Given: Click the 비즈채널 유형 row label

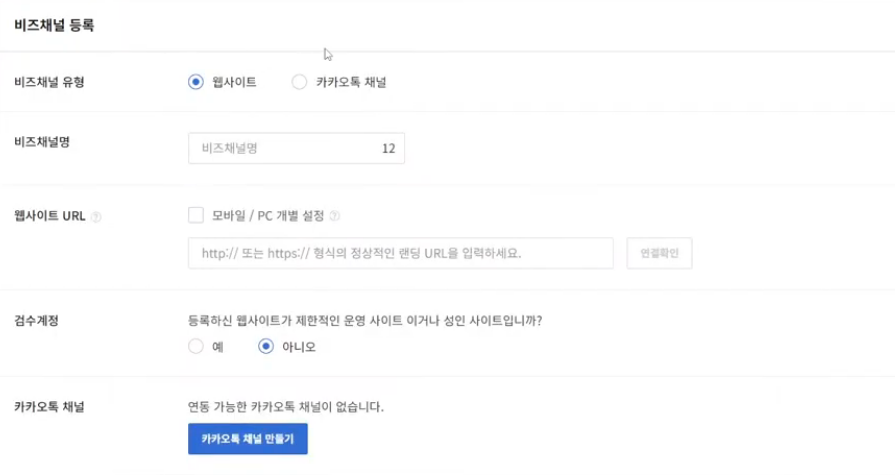Looking at the screenshot, I should 49,82.
